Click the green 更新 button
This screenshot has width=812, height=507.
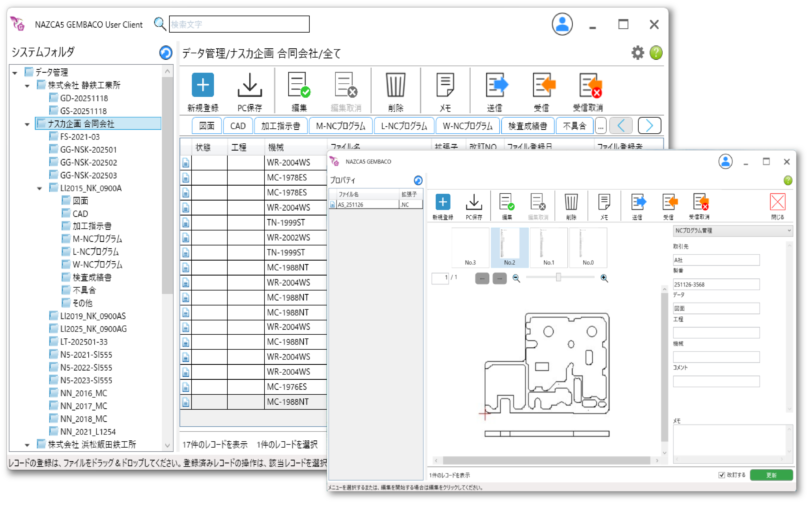tap(771, 475)
